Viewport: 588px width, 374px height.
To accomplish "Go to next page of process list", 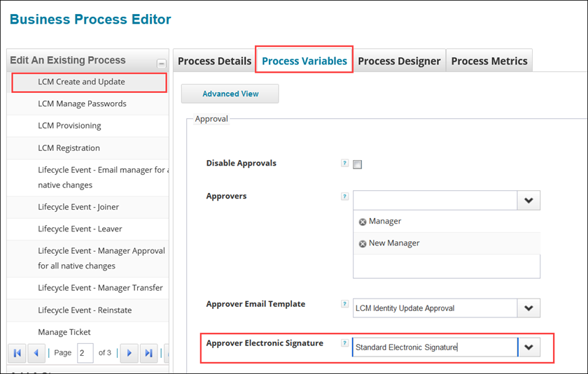I will [x=128, y=353].
